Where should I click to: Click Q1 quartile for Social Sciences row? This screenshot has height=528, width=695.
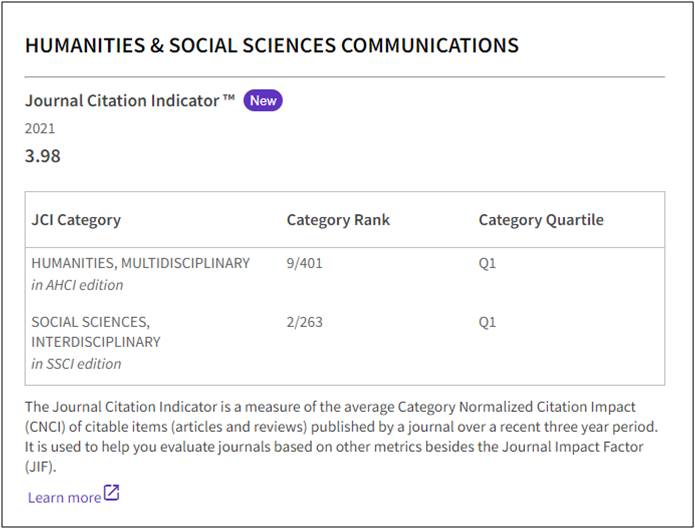pos(487,322)
